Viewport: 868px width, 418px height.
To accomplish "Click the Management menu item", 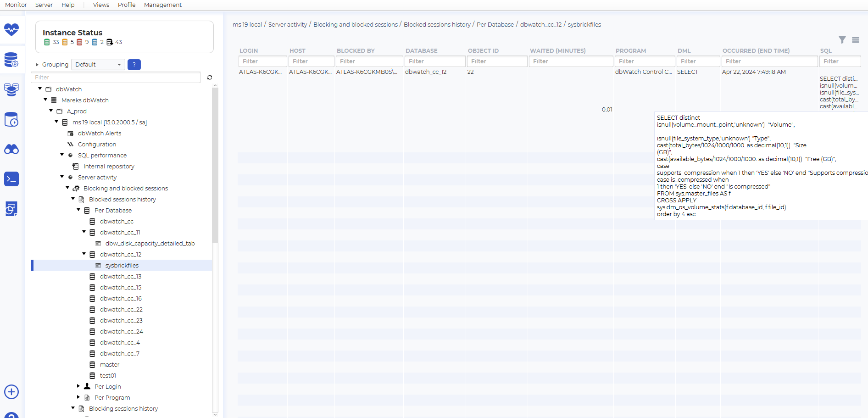I will click(162, 5).
